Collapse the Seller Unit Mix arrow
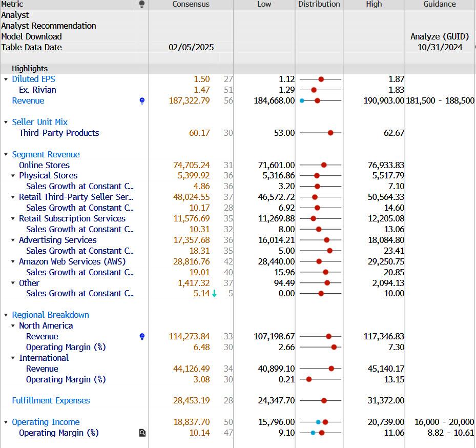 6,123
